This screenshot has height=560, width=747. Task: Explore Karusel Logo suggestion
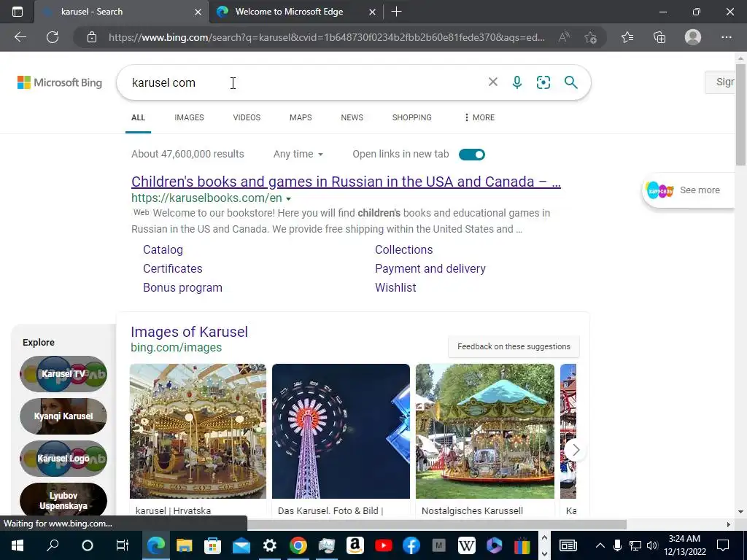tap(63, 459)
